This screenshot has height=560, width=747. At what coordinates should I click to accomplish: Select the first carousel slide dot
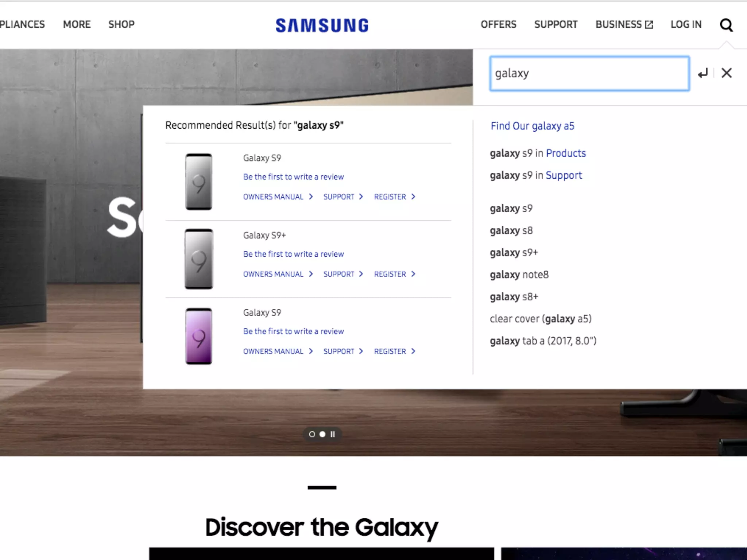pyautogui.click(x=312, y=434)
